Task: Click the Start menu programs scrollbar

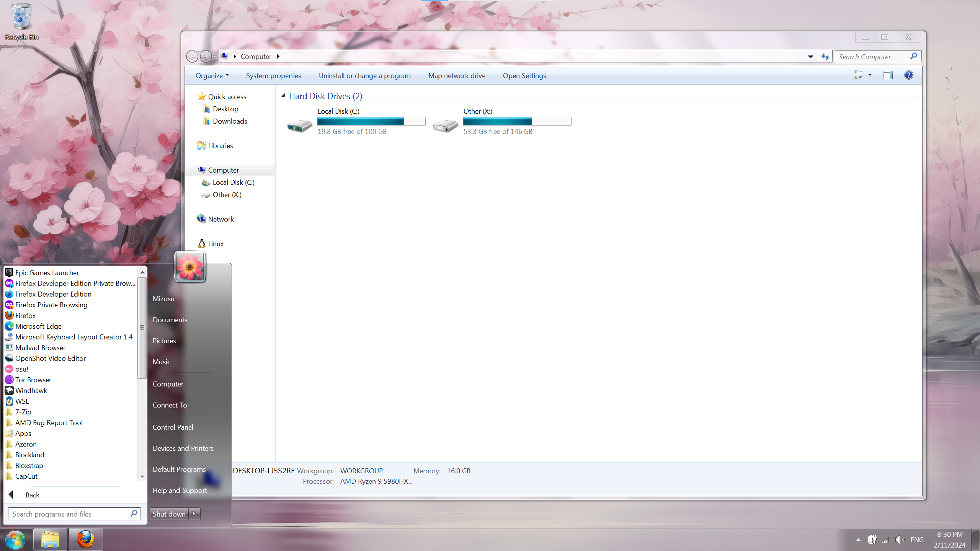Action: (142, 328)
